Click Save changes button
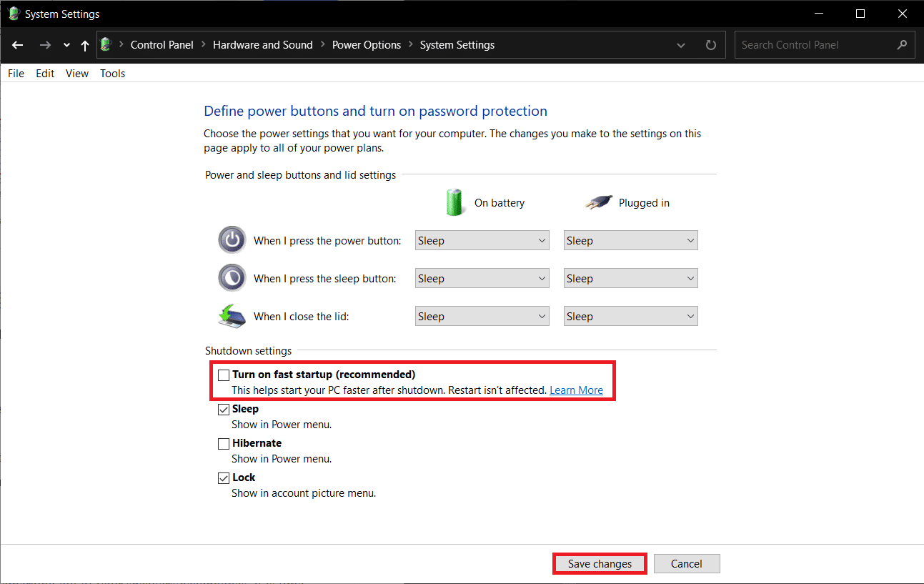The image size is (924, 584). (x=600, y=564)
